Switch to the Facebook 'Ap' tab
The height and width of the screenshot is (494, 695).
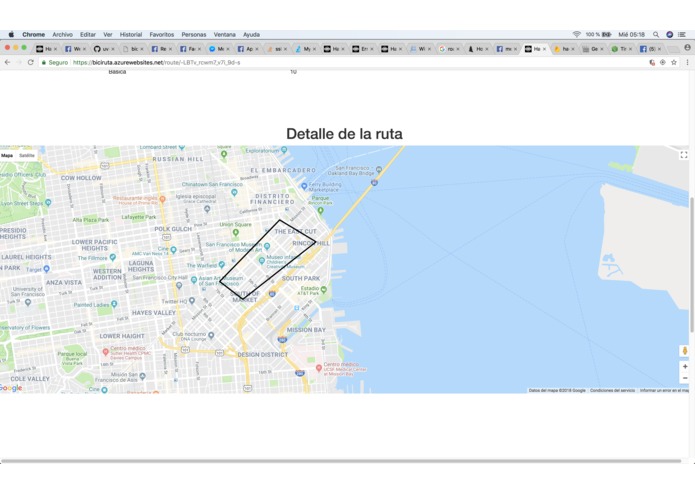tap(247, 49)
